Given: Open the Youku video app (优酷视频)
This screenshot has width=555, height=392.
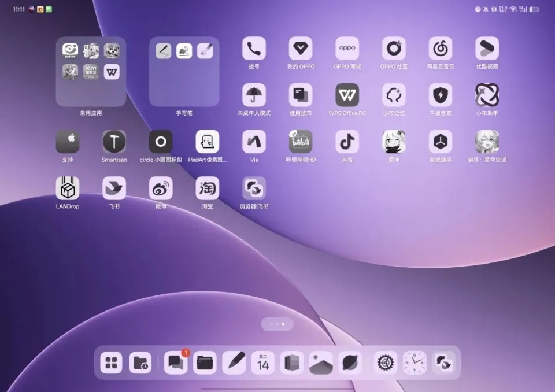Looking at the screenshot, I should tap(487, 49).
